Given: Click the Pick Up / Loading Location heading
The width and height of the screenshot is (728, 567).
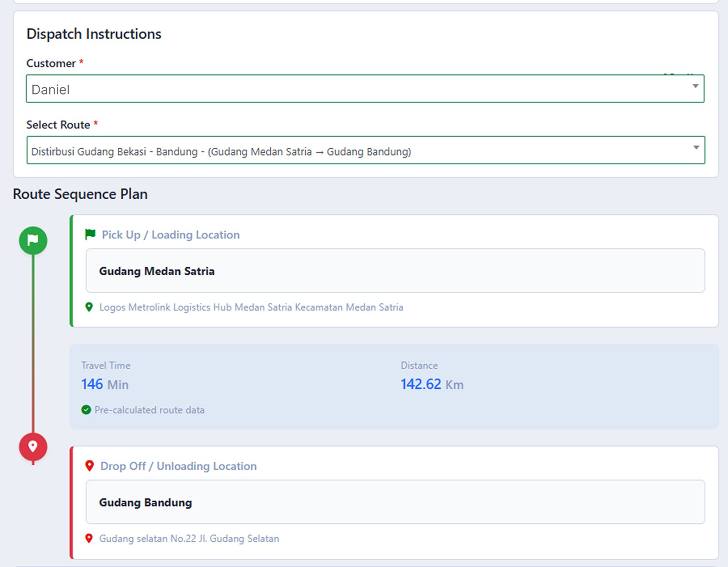Looking at the screenshot, I should pos(171,235).
